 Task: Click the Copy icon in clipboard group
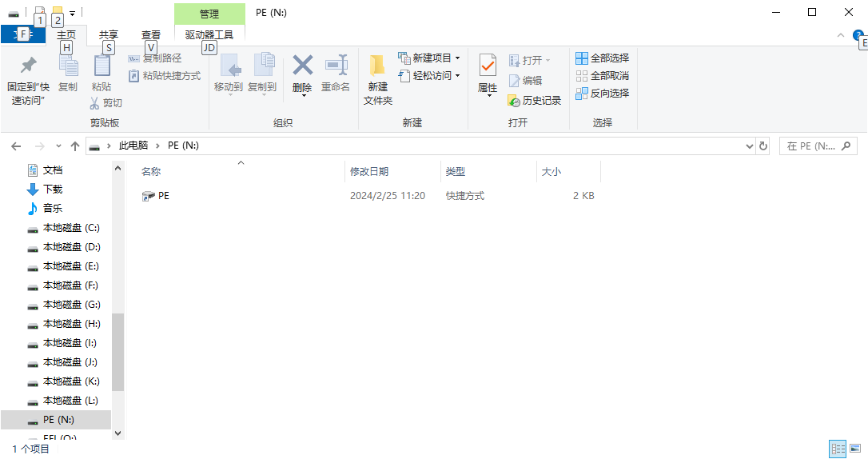(68, 66)
